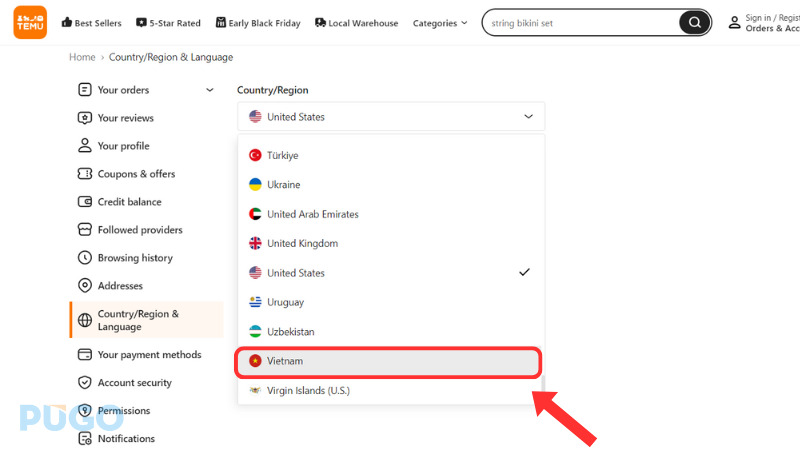The width and height of the screenshot is (800, 450).
Task: Click the Account security shield icon
Action: click(x=85, y=383)
